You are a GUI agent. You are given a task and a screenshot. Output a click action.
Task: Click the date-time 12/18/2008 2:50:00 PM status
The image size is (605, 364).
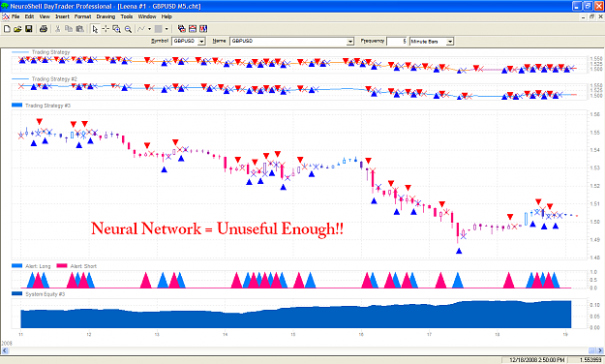point(537,360)
